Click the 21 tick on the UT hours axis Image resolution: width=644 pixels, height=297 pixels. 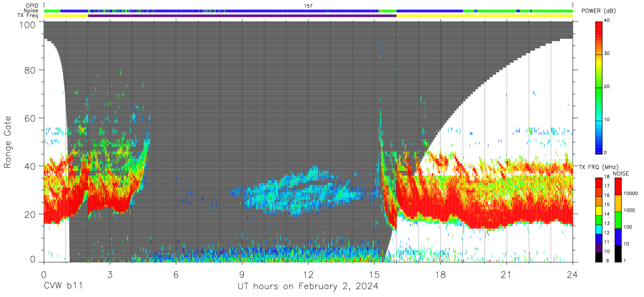[x=507, y=274]
